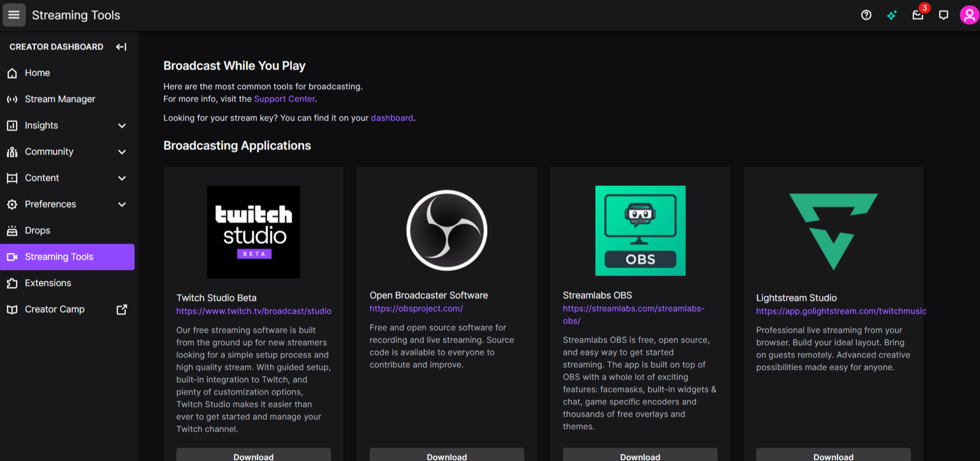
Task: Expand the Content chevron
Action: click(122, 178)
